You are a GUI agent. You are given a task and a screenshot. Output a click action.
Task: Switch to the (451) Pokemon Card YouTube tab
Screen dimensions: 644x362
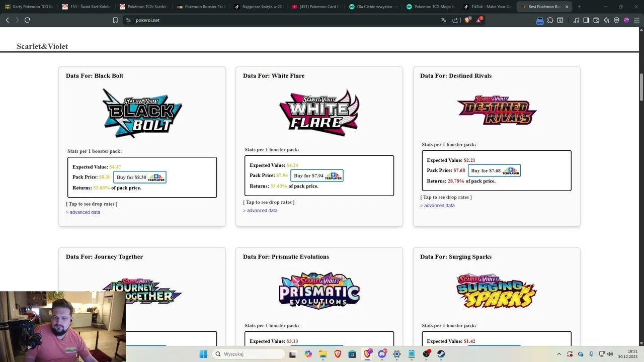pyautogui.click(x=315, y=7)
